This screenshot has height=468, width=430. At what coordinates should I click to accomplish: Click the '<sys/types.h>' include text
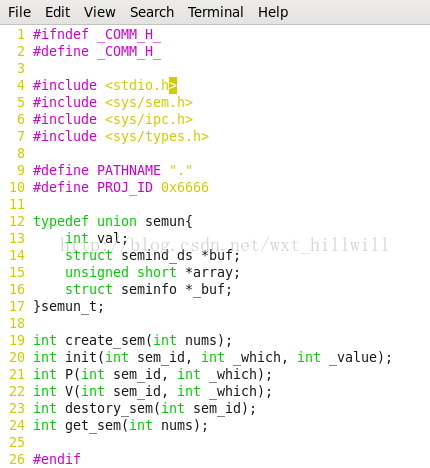pyautogui.click(x=157, y=136)
